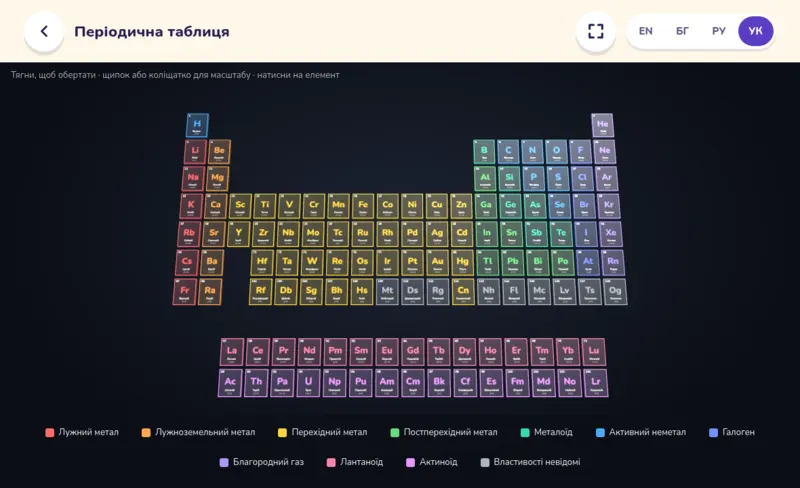Open the Copper (Cu) tile

[x=437, y=206]
